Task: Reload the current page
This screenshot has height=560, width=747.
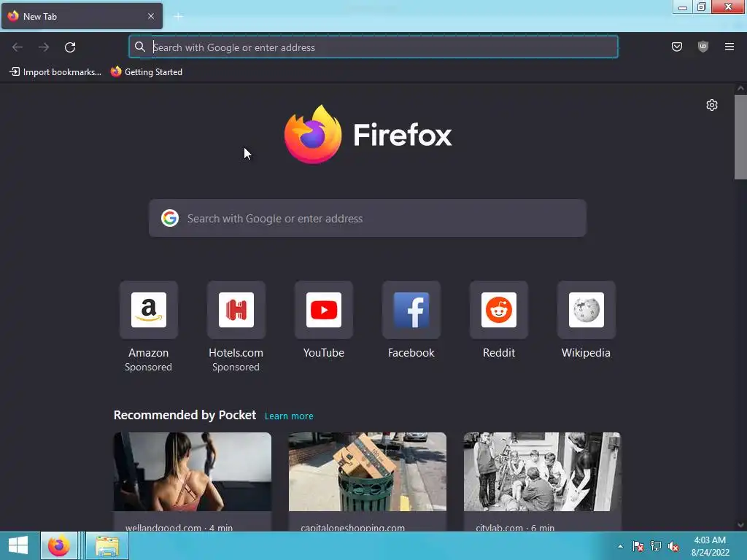Action: click(70, 47)
